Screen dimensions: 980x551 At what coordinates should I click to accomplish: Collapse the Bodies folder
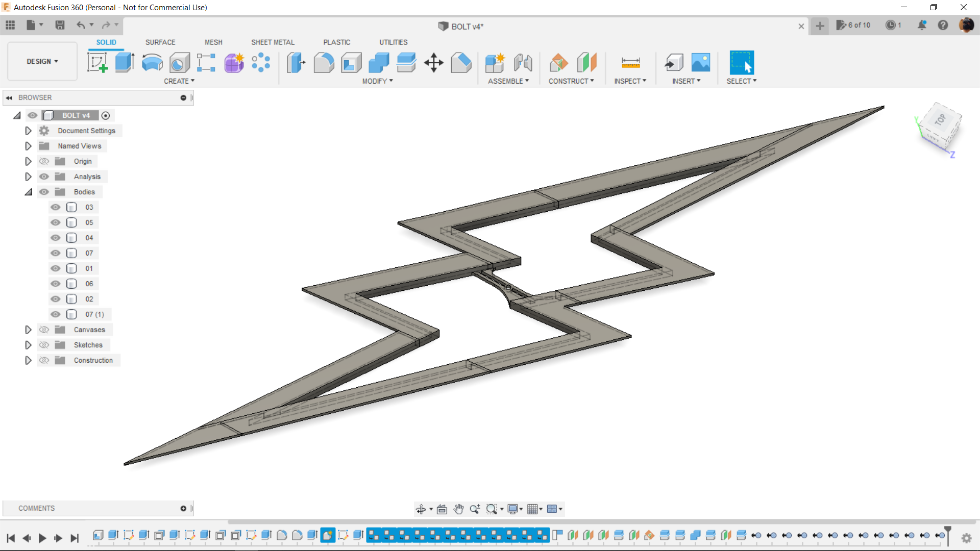[x=28, y=192]
